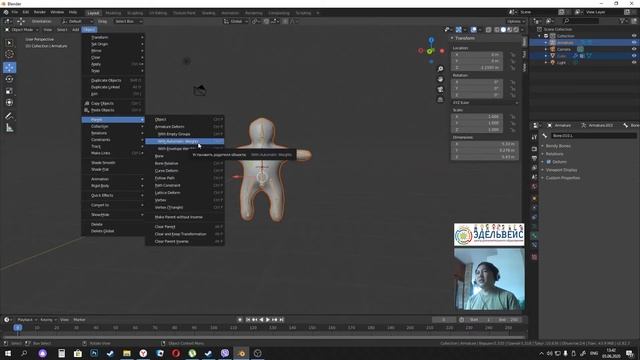The image size is (640, 360).
Task: Select material preview shading mode
Action: [x=510, y=30]
